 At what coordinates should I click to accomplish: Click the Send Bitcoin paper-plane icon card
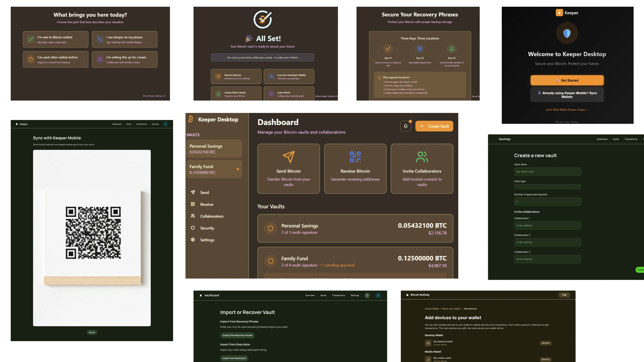(x=288, y=169)
